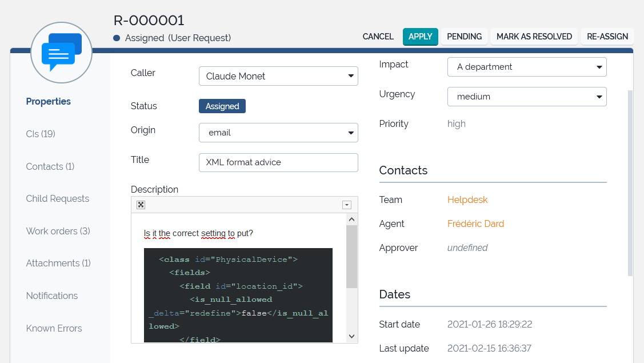
Task: Change the Urgency dropdown value
Action: pos(526,97)
